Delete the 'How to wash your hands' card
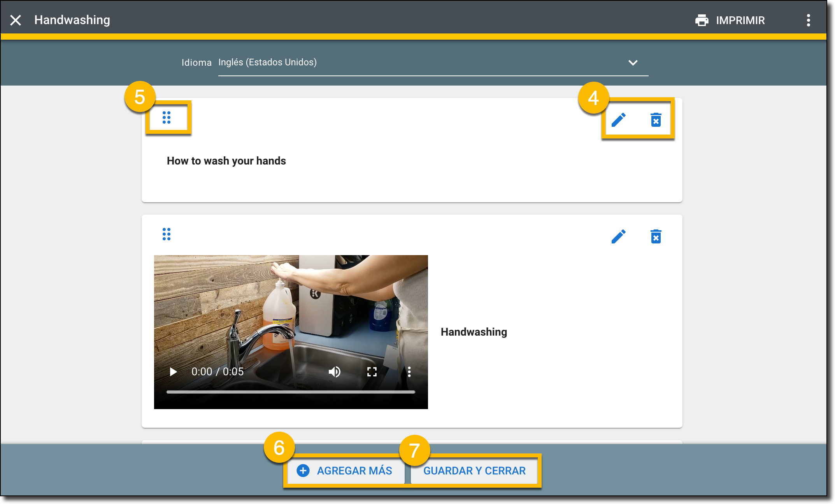Screen dimensions: 835x504 (x=656, y=120)
